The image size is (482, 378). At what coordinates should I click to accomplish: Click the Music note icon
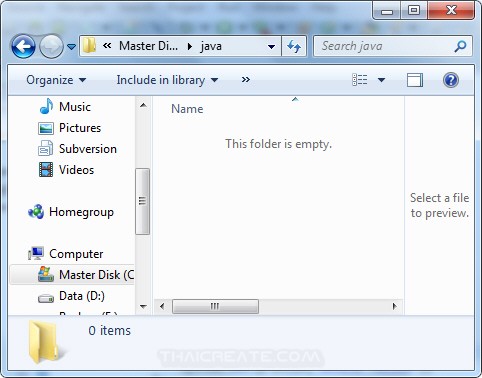pyautogui.click(x=46, y=106)
